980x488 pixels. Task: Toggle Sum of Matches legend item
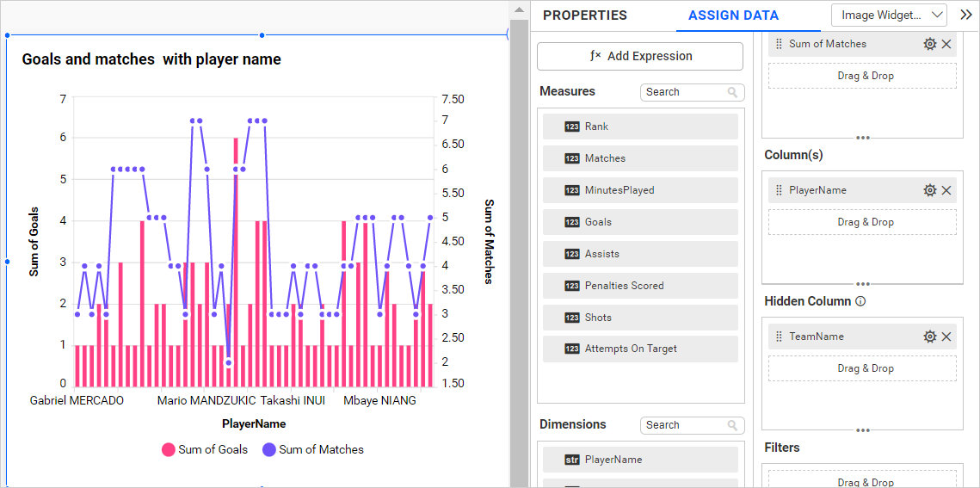point(312,449)
